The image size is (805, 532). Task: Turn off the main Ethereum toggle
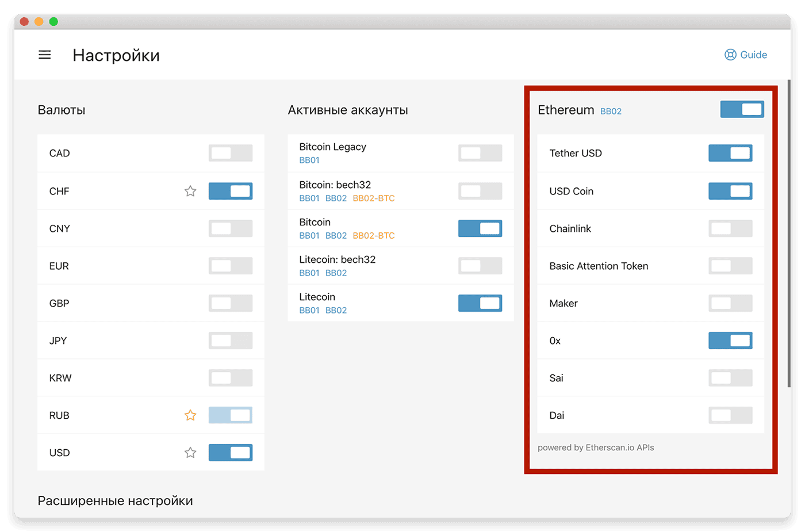(742, 109)
